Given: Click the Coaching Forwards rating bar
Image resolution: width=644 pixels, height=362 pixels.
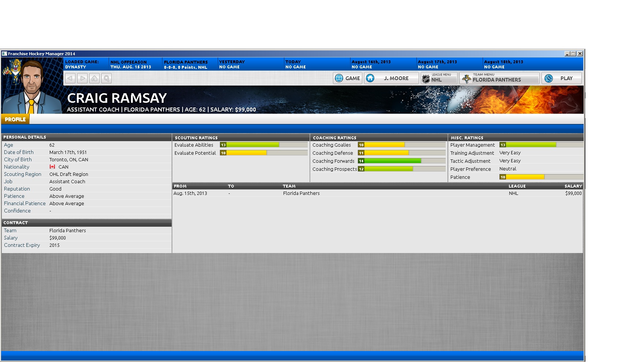Looking at the screenshot, I should (401, 161).
